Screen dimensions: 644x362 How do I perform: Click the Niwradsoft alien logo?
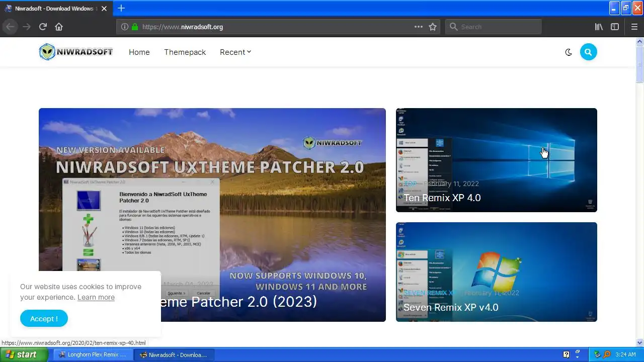click(76, 52)
